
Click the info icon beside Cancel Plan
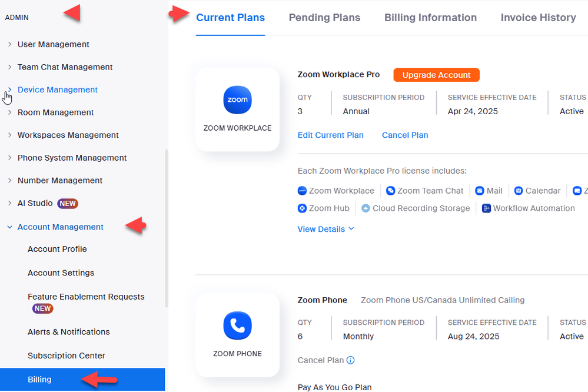pos(351,360)
